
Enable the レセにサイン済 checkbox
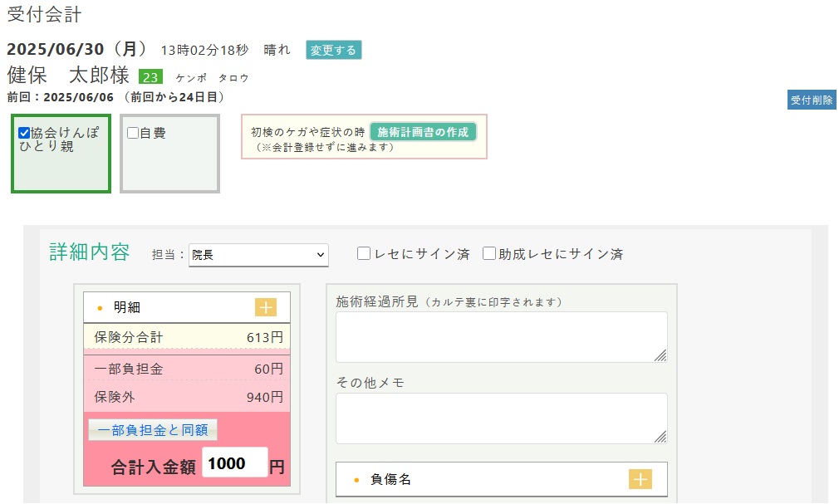(x=363, y=253)
